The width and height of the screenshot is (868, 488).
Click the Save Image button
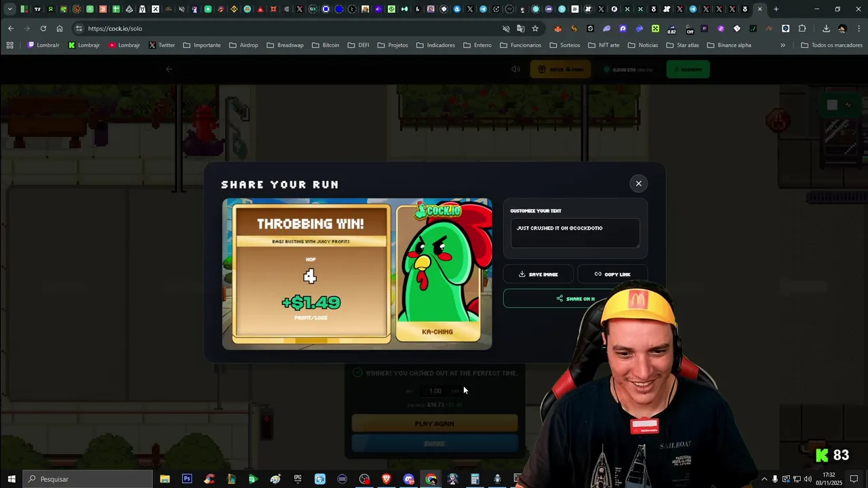coord(538,274)
